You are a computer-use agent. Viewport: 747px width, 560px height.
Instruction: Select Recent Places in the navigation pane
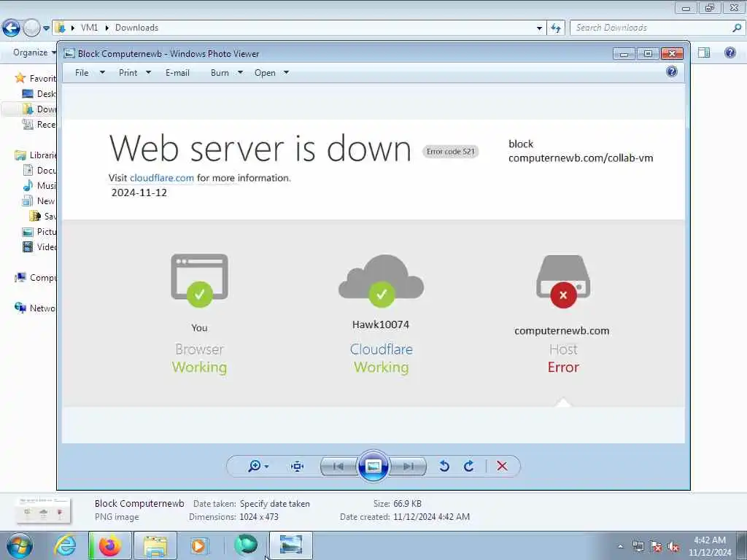[39, 124]
